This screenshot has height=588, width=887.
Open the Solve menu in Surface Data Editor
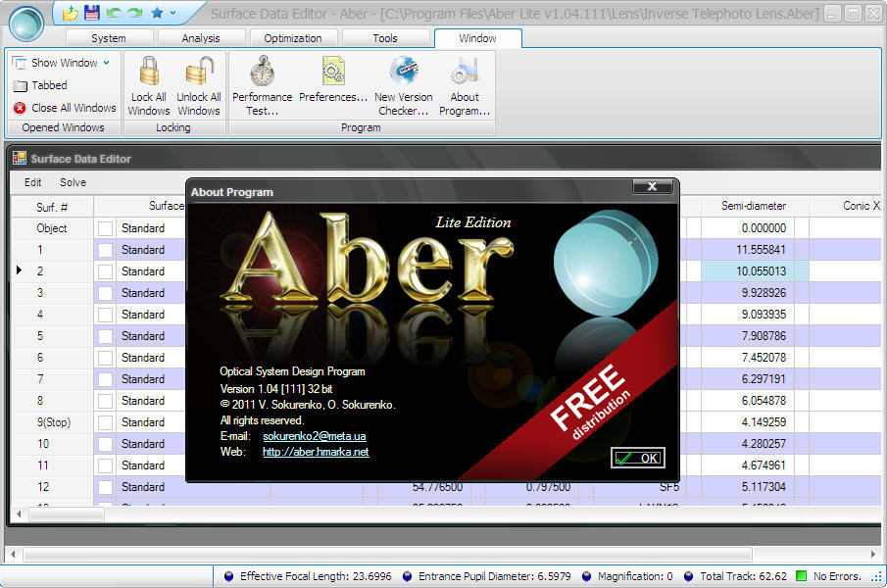point(73,182)
